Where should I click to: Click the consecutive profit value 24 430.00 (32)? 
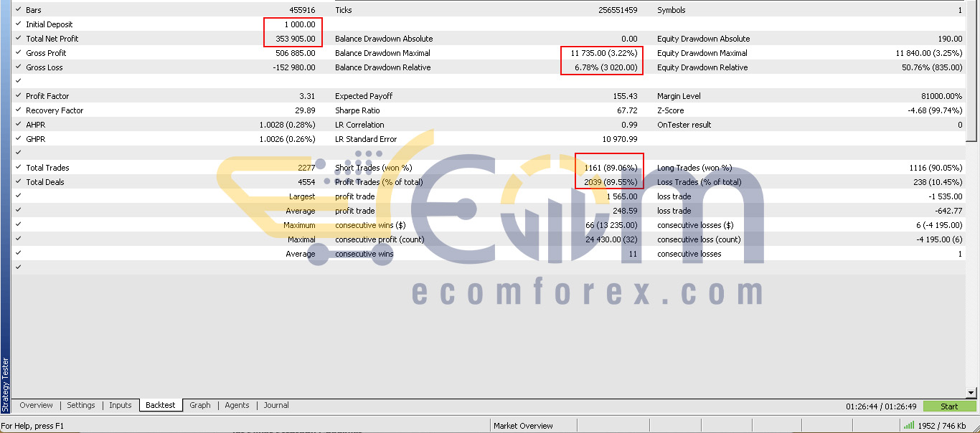[612, 239]
